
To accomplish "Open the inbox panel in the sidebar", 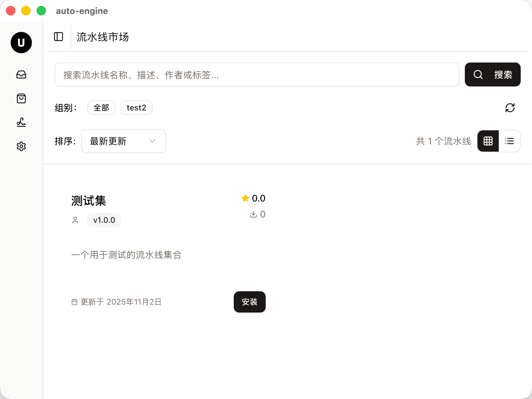I will coord(21,74).
